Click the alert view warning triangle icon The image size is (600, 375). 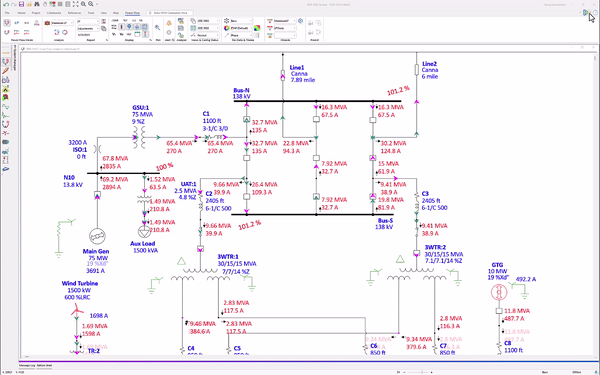[x=169, y=23]
